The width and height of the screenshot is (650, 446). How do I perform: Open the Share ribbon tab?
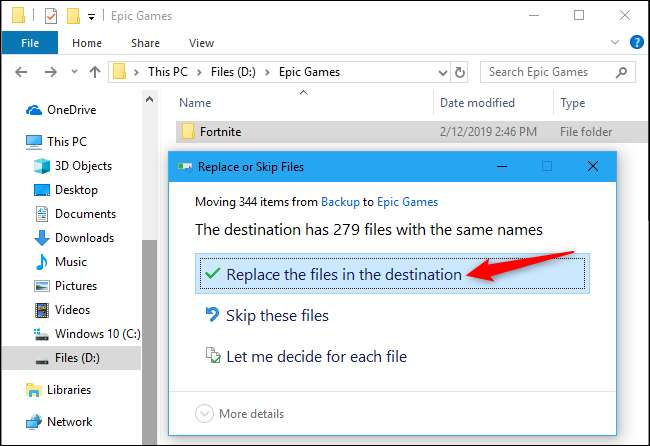click(x=145, y=43)
